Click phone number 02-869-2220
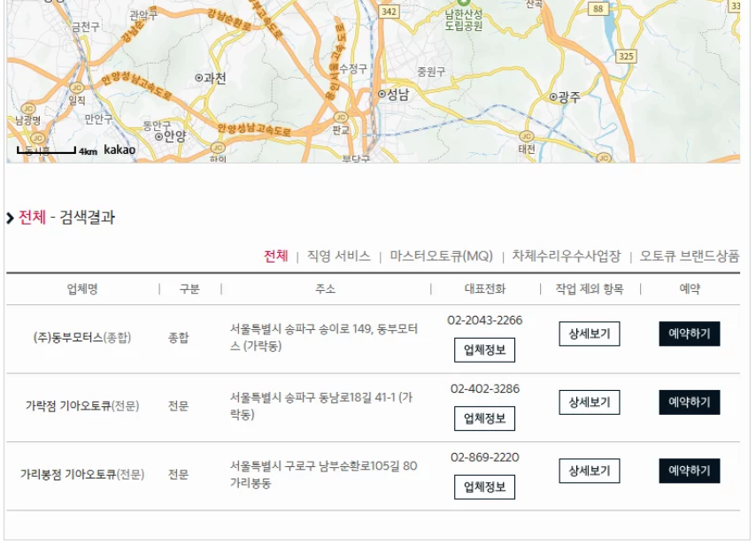756x544 pixels. (484, 456)
